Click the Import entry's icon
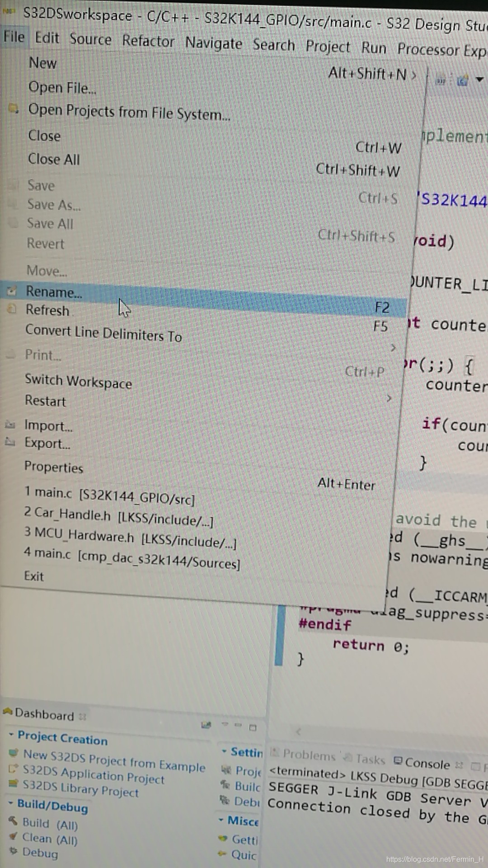The width and height of the screenshot is (488, 868). [x=10, y=425]
